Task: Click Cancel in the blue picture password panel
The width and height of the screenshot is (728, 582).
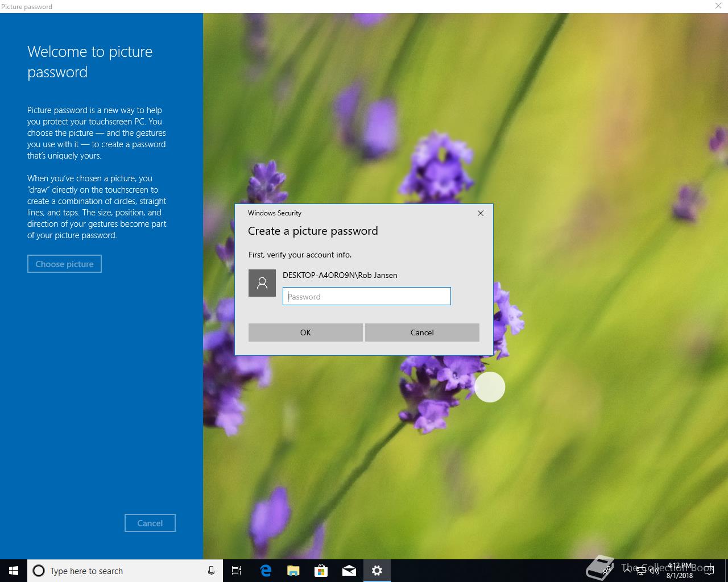Action: click(150, 523)
